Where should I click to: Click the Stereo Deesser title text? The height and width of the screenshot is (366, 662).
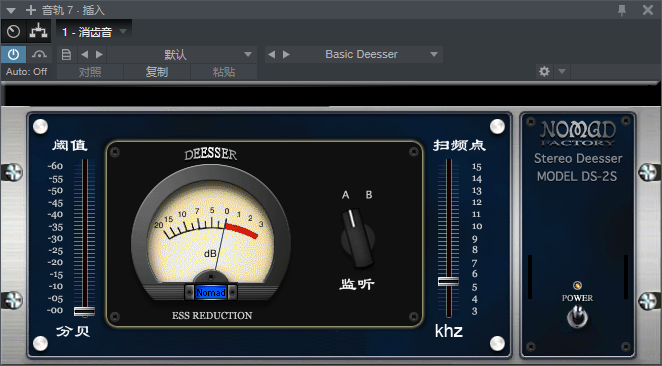(x=578, y=158)
